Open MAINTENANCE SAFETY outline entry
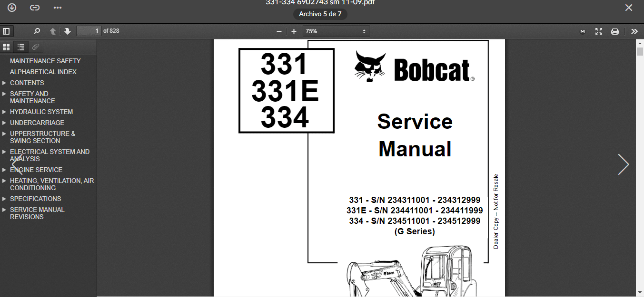Viewport: 644px width, 297px height. click(45, 61)
